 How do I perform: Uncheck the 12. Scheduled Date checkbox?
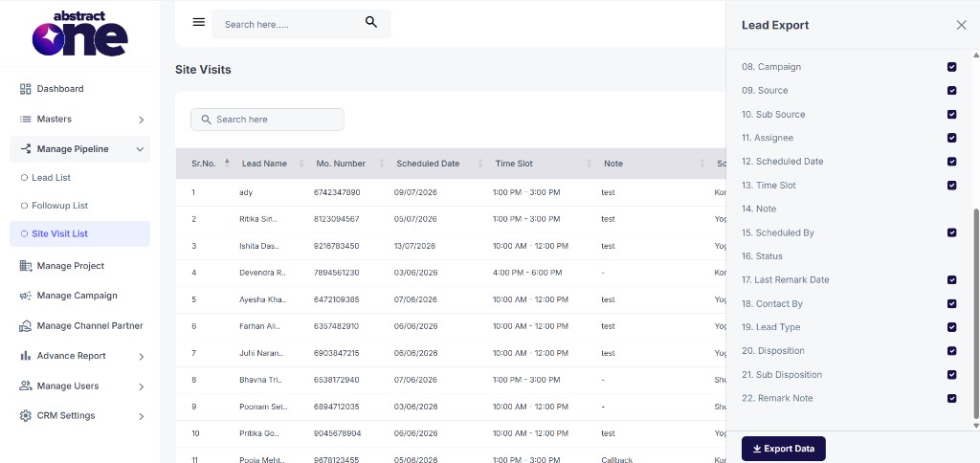(x=951, y=162)
